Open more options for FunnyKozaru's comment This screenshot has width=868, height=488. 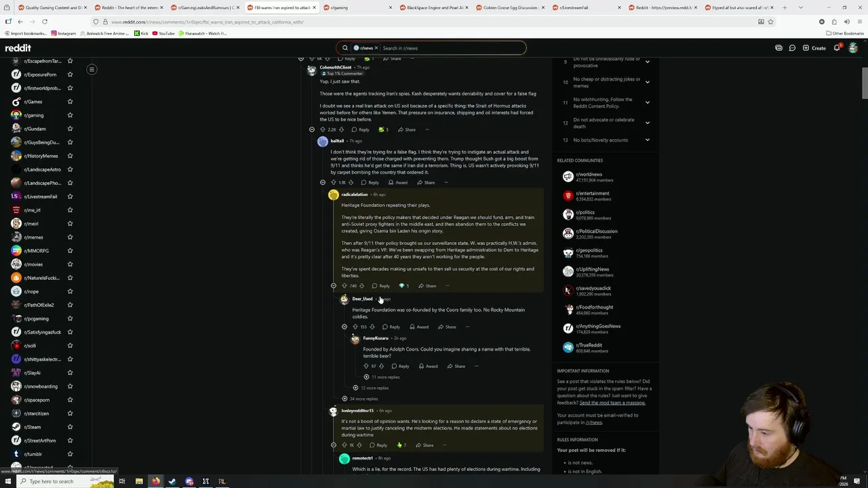coord(477,366)
